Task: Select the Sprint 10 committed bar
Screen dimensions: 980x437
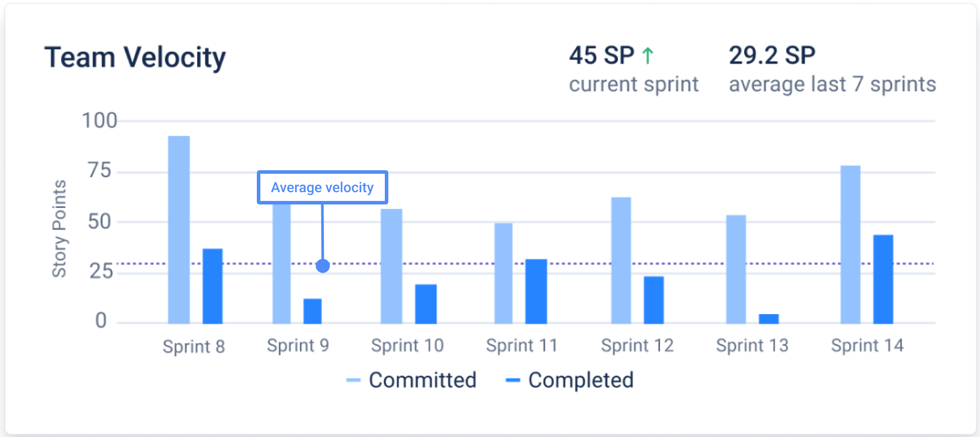Action: pos(391,266)
